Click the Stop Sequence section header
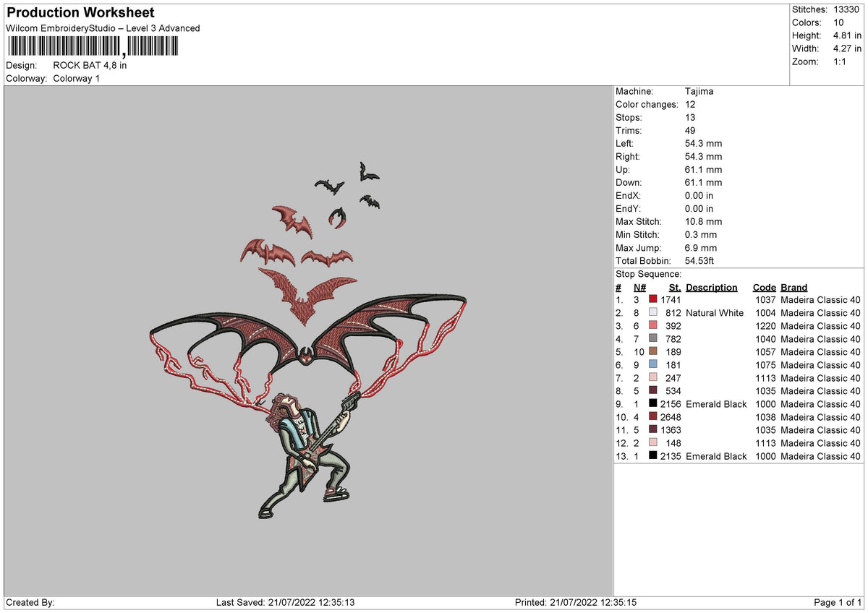The width and height of the screenshot is (868, 613). pos(647,274)
